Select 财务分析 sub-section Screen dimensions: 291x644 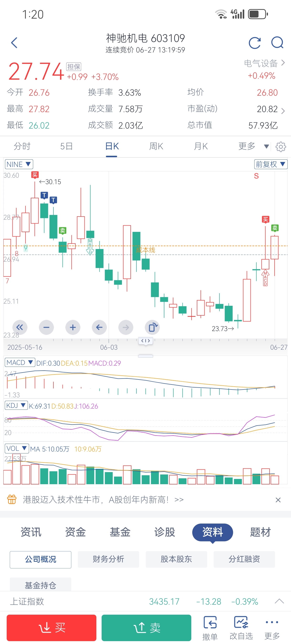(108, 559)
